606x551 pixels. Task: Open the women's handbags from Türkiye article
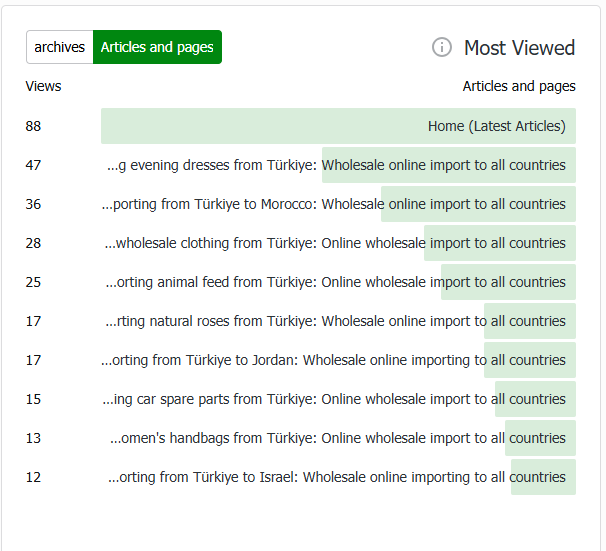[338, 438]
